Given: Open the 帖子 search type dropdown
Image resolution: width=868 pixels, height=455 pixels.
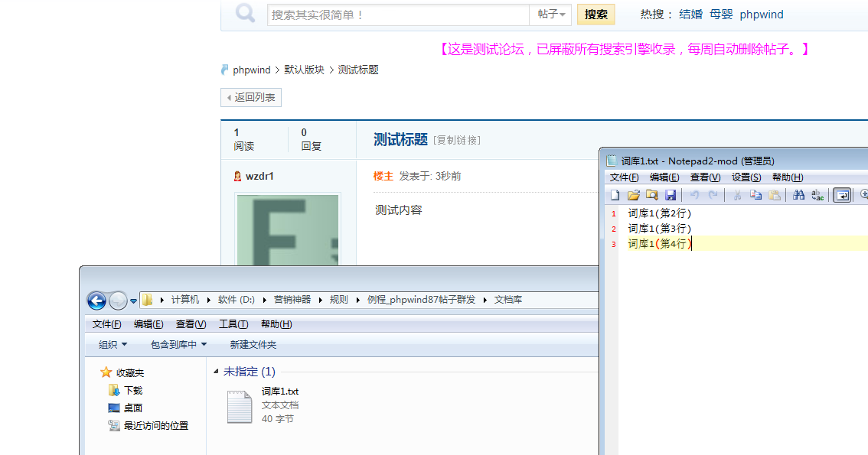Looking at the screenshot, I should (550, 14).
